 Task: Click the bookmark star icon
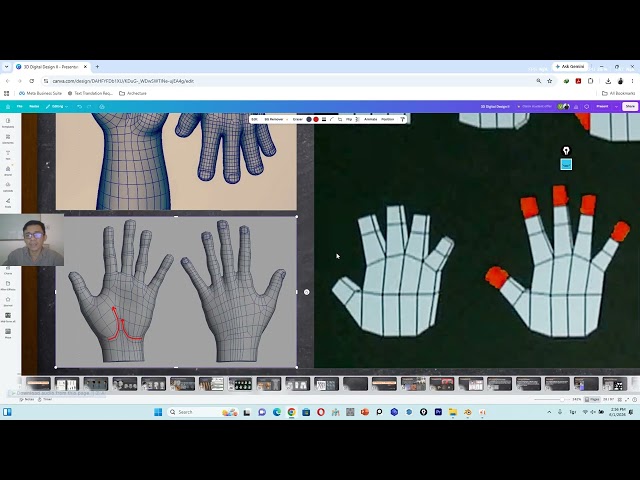550,81
